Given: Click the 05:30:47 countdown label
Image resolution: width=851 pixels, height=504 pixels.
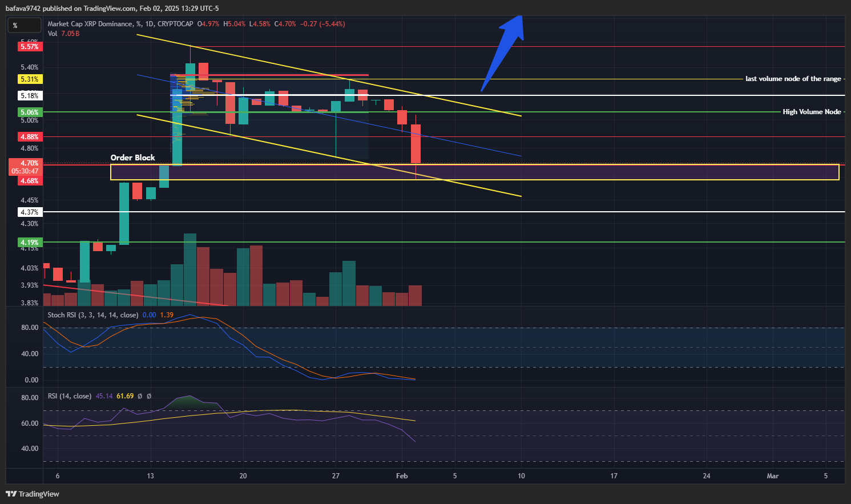Looking at the screenshot, I should 25,171.
